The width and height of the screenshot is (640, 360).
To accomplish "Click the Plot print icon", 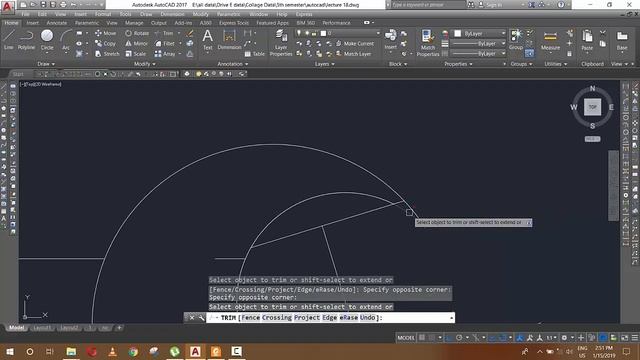I will (x=63, y=5).
